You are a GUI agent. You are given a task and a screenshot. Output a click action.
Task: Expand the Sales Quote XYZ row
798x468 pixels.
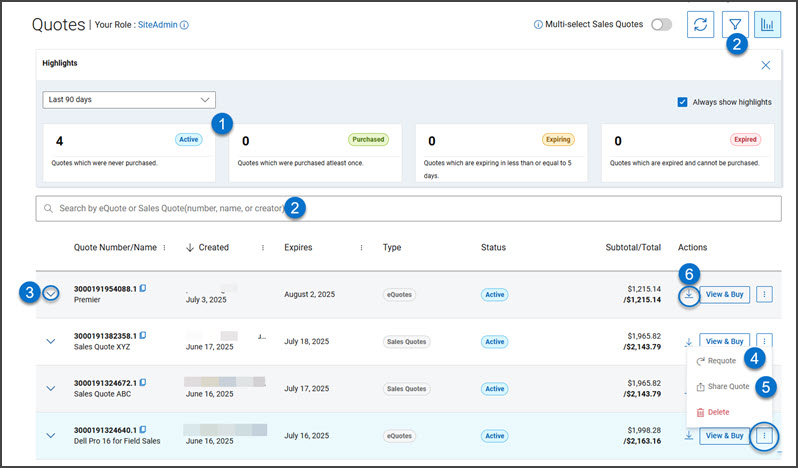(x=52, y=341)
